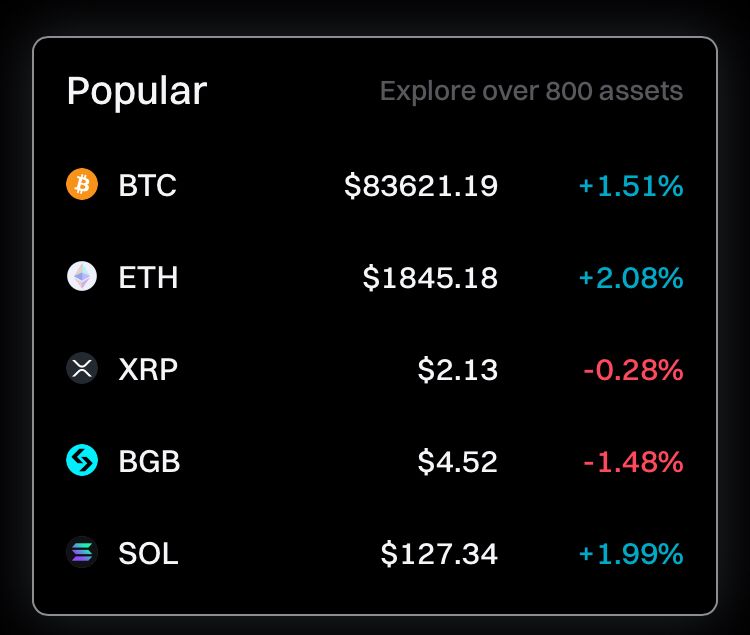Select the SOL ticker label

[148, 553]
